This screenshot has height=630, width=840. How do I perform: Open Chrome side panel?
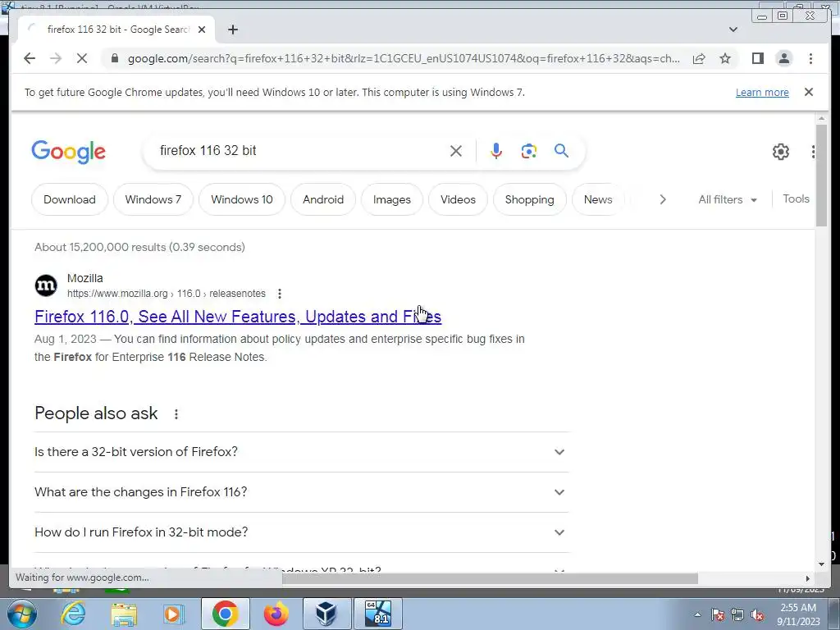pyautogui.click(x=757, y=58)
